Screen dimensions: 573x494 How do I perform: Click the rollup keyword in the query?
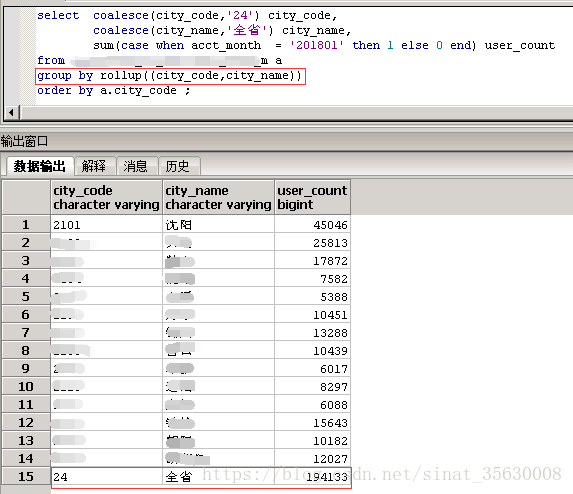coord(121,75)
